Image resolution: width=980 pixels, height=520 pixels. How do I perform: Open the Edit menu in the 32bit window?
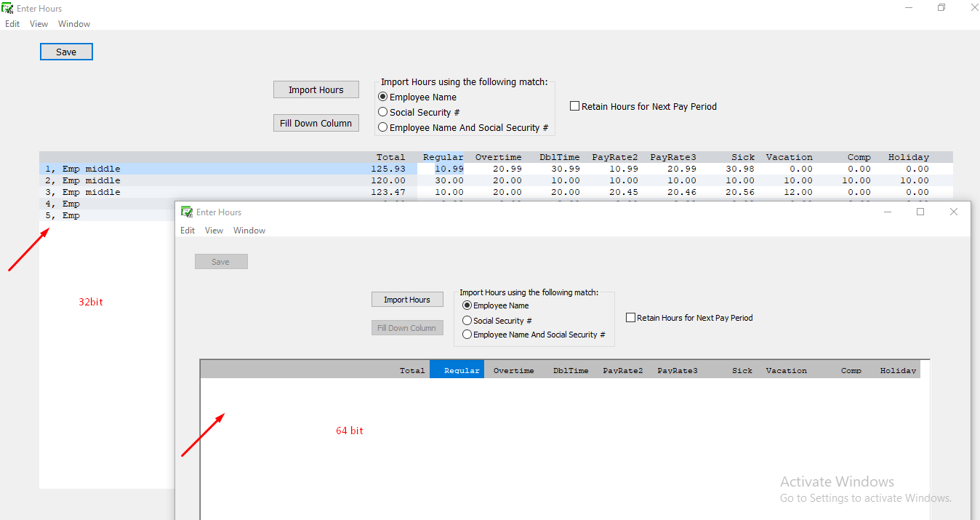(x=12, y=24)
